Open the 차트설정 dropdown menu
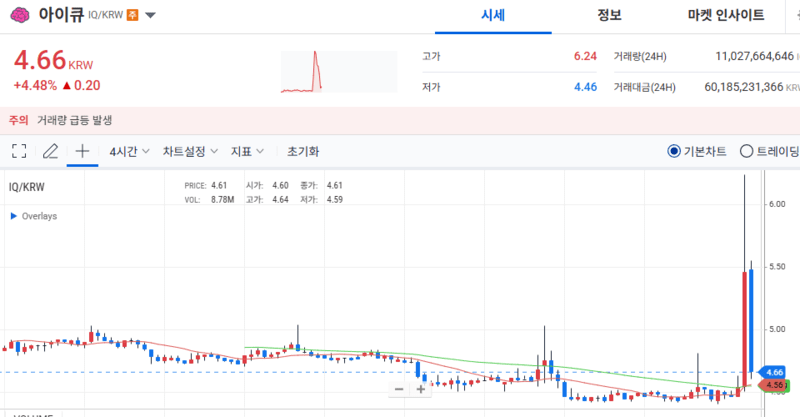The height and width of the screenshot is (417, 800). point(190,152)
